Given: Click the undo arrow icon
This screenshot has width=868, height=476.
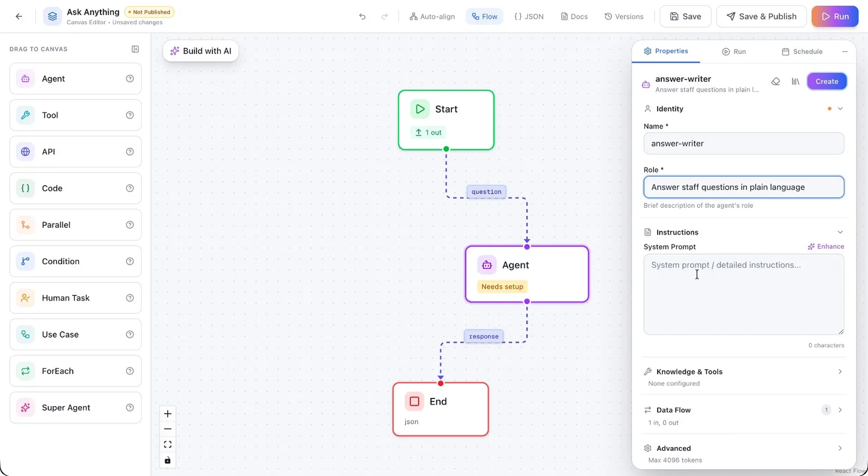Looking at the screenshot, I should pyautogui.click(x=362, y=16).
